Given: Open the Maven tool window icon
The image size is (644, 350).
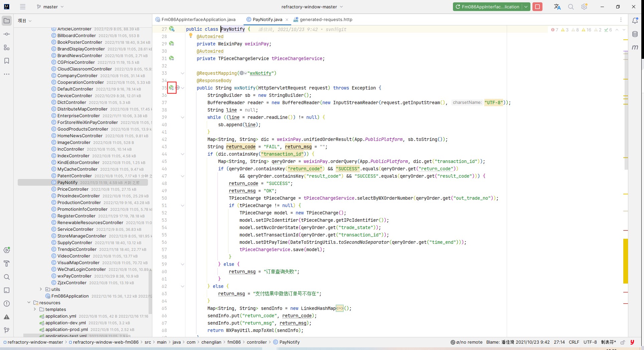Looking at the screenshot, I should point(635,47).
